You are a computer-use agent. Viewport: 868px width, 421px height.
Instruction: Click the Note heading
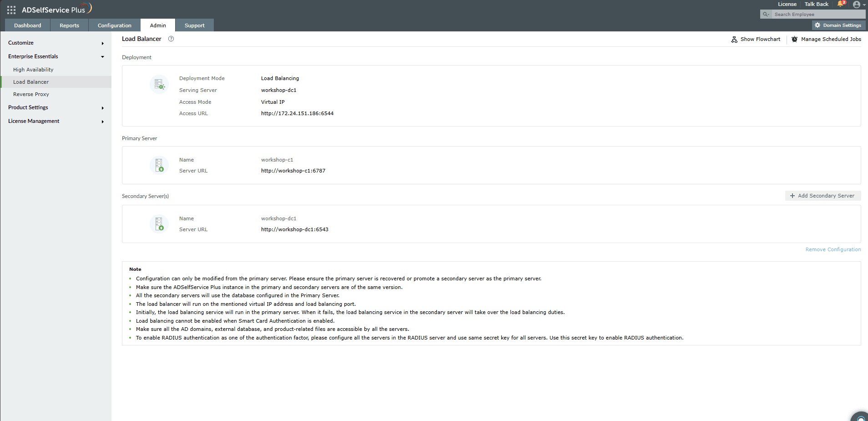point(135,269)
